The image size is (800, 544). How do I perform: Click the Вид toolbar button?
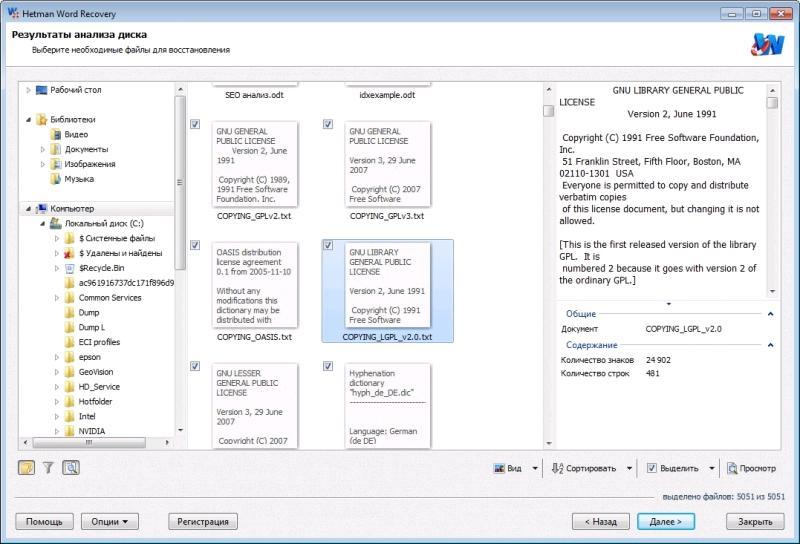click(508, 468)
